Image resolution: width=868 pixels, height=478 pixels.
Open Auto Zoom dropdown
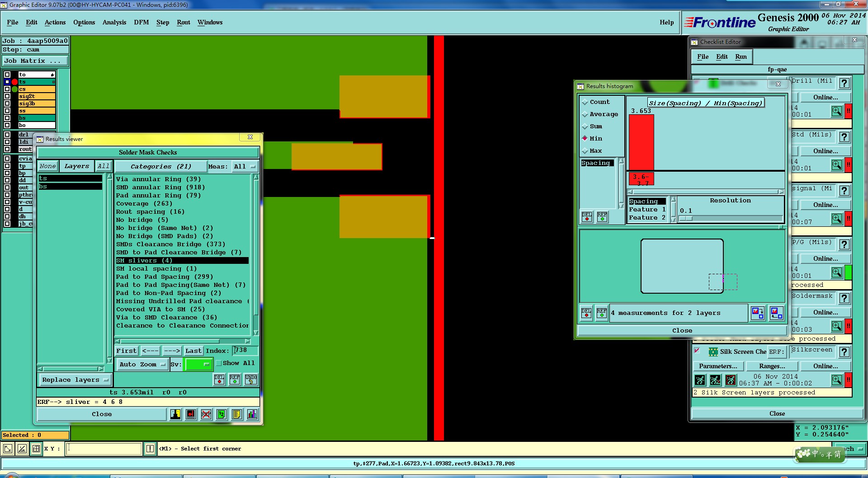point(142,364)
